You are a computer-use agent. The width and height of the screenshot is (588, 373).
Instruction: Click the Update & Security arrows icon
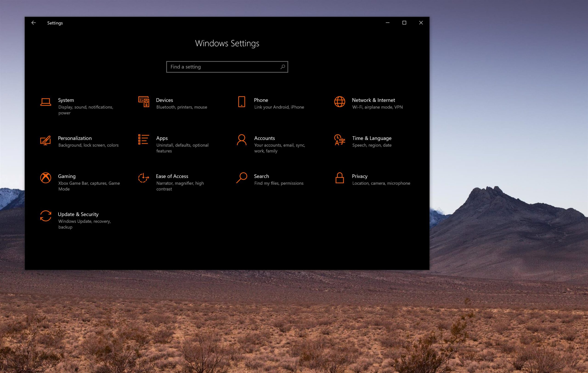tap(46, 216)
